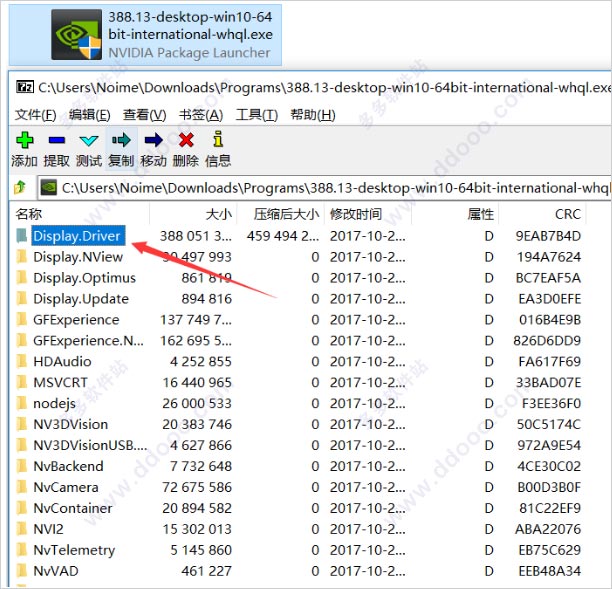Click the HDAudio folder icon
612x589 pixels.
click(x=22, y=361)
